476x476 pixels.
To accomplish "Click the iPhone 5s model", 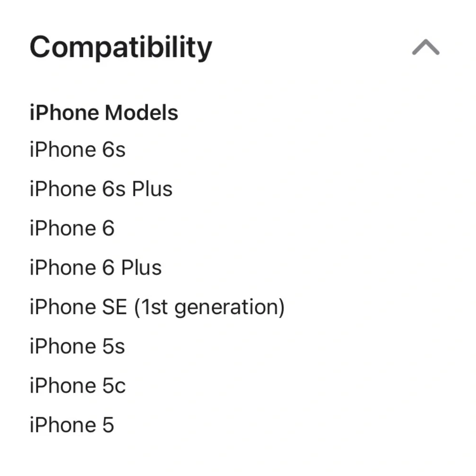I will [77, 346].
